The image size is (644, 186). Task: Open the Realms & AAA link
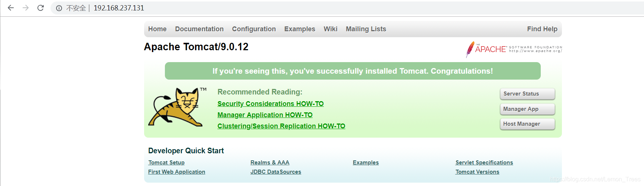[x=270, y=163]
